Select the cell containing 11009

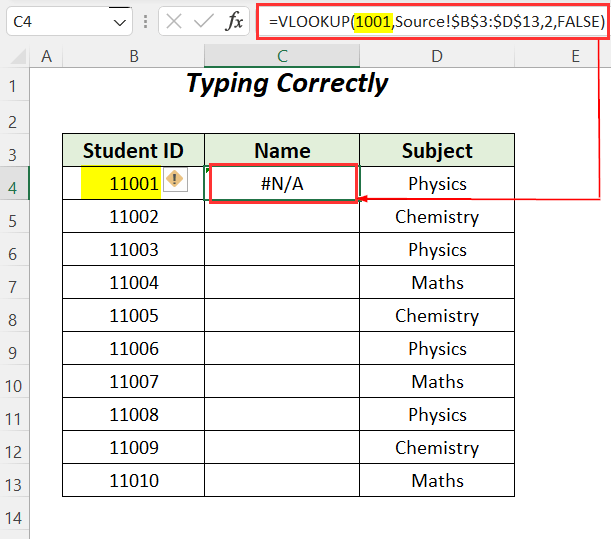point(133,447)
